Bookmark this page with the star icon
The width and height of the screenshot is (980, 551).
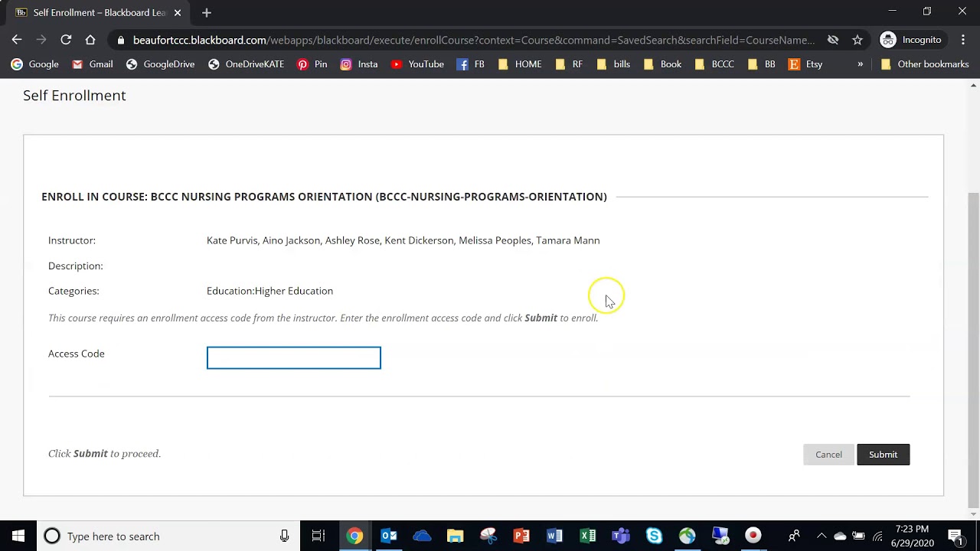point(857,40)
